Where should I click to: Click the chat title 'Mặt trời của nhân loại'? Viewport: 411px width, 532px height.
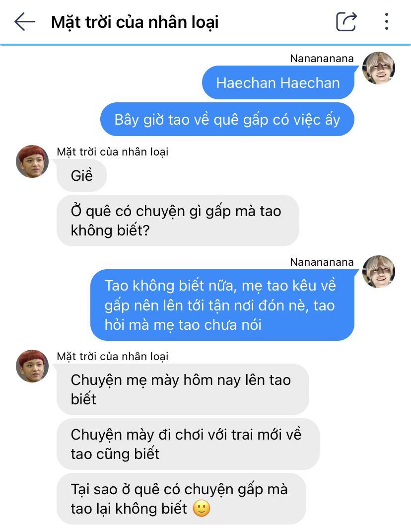pos(135,22)
